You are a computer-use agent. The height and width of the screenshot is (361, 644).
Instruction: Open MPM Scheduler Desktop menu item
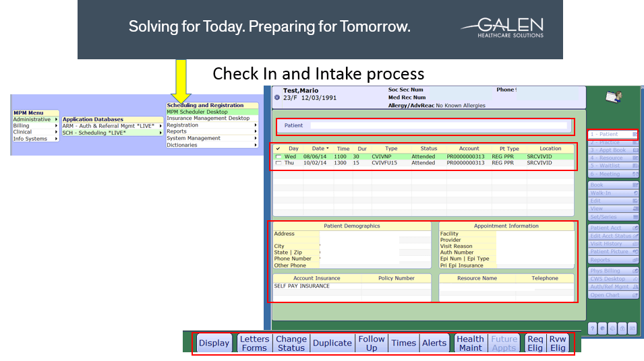click(197, 112)
